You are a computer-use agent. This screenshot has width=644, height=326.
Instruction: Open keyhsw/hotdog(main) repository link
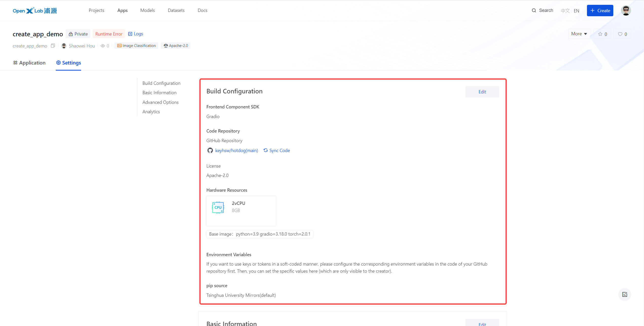(237, 151)
